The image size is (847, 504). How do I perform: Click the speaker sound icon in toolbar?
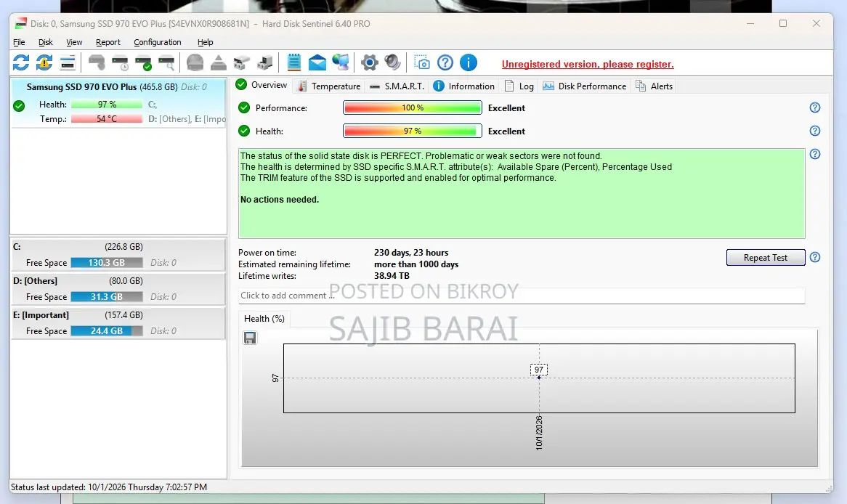click(393, 62)
